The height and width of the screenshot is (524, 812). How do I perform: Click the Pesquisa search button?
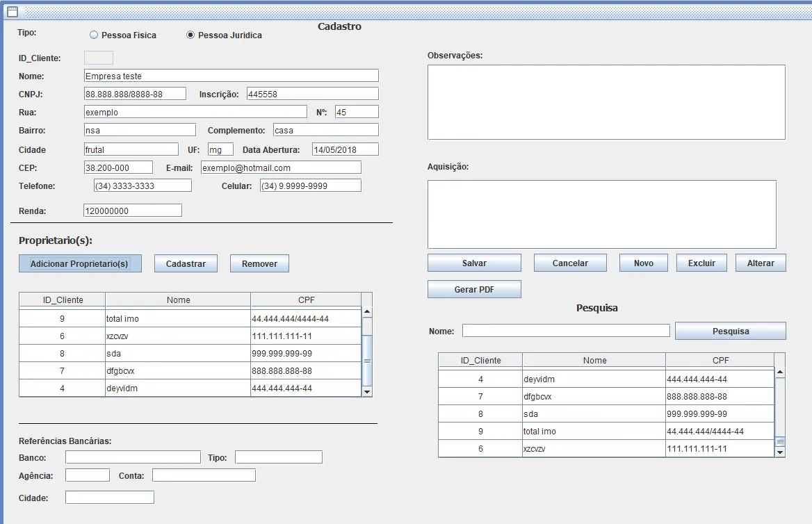click(730, 331)
